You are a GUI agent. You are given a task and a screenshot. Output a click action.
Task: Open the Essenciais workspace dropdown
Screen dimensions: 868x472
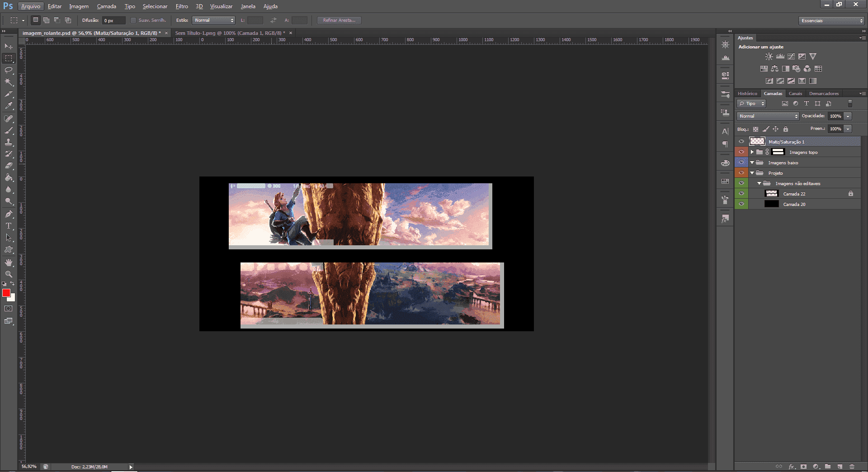tap(832, 21)
